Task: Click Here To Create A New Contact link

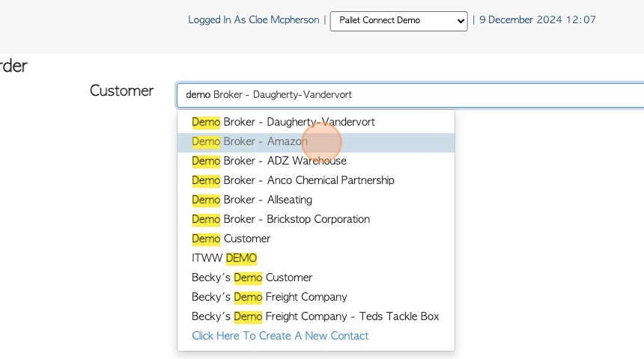Action: 280,336
